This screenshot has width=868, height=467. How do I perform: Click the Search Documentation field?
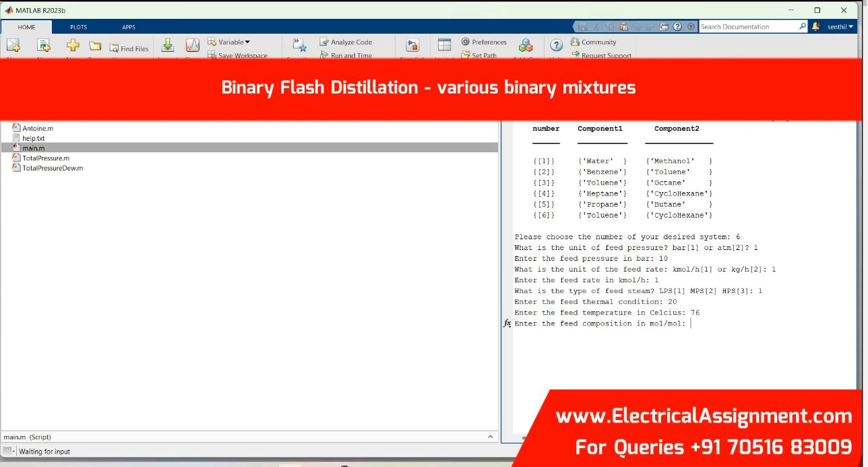coord(748,27)
